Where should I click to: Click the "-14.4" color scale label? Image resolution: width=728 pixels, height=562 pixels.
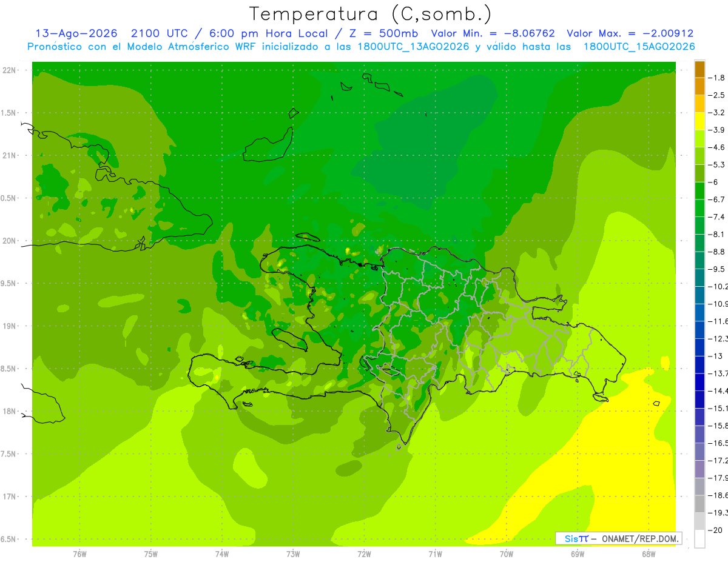coord(718,390)
